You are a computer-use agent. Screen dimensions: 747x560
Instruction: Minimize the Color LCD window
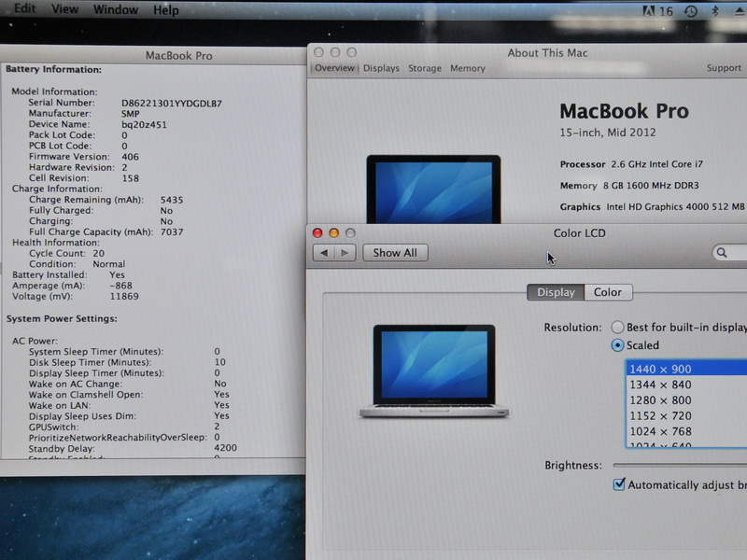pyautogui.click(x=334, y=232)
